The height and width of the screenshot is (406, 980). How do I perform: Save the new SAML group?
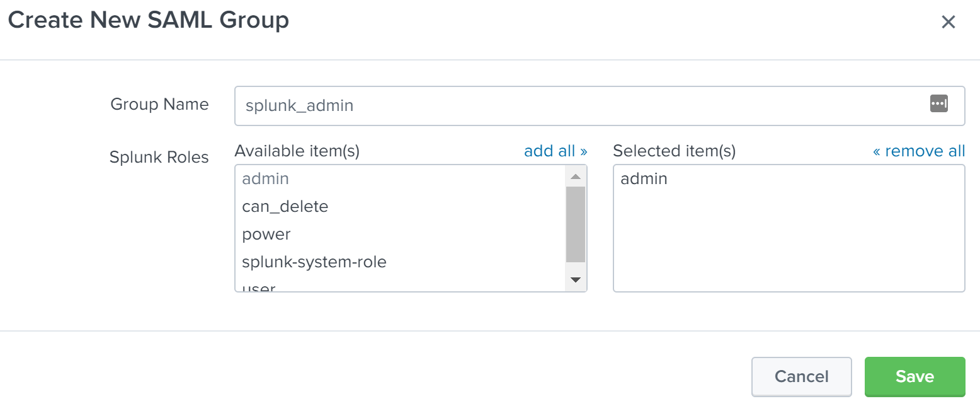(914, 376)
